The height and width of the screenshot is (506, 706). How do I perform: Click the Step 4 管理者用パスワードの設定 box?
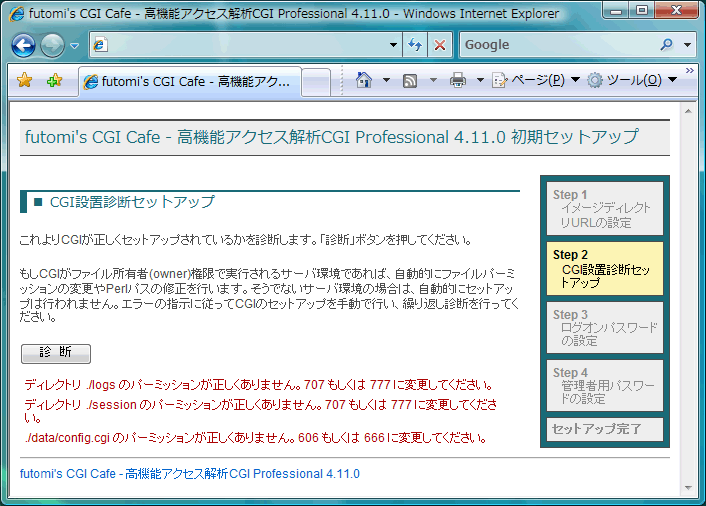[x=605, y=385]
